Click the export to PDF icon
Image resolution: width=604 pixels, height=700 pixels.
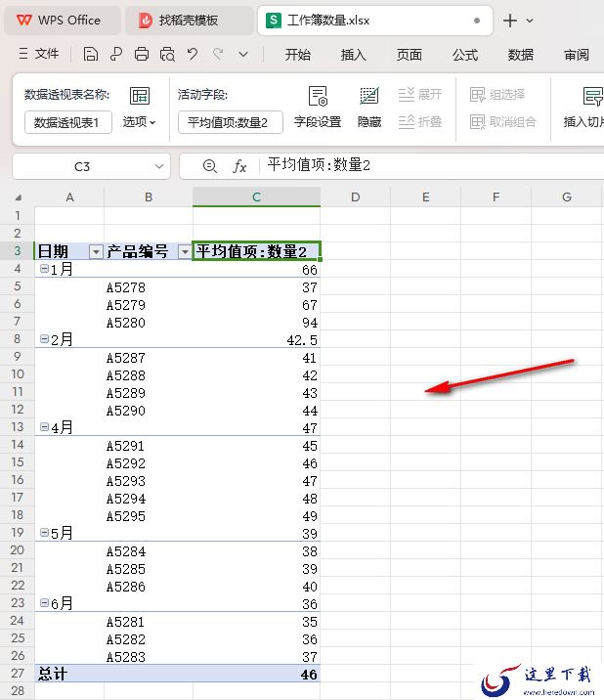(116, 54)
